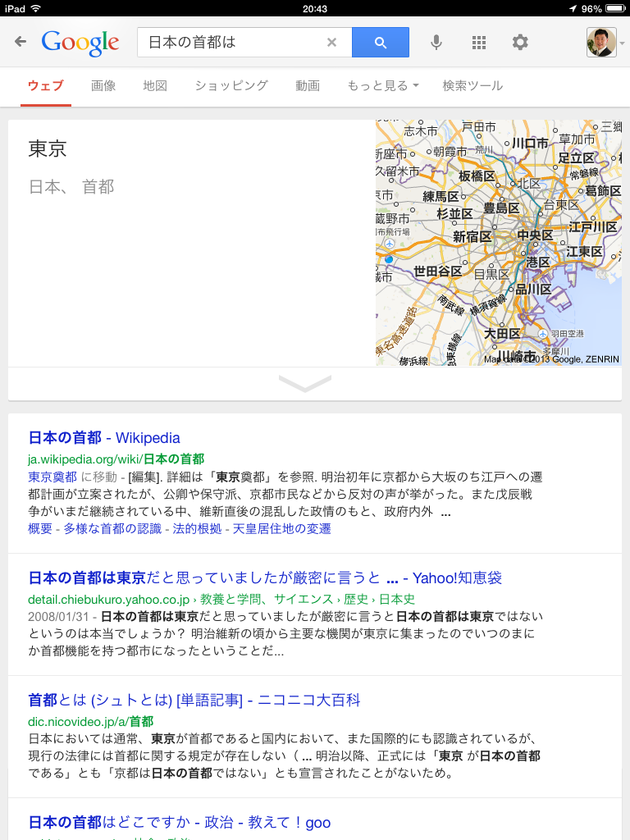
Task: Select the ウェブ tab
Action: pos(46,85)
